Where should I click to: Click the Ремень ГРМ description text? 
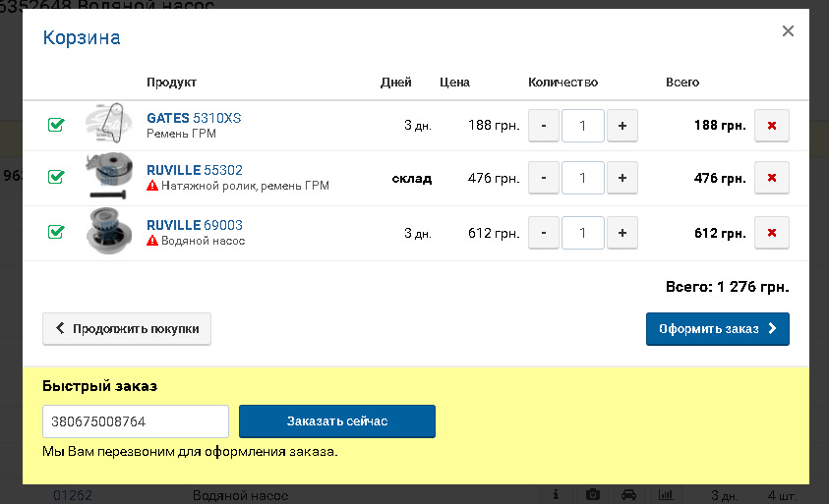[x=181, y=134]
